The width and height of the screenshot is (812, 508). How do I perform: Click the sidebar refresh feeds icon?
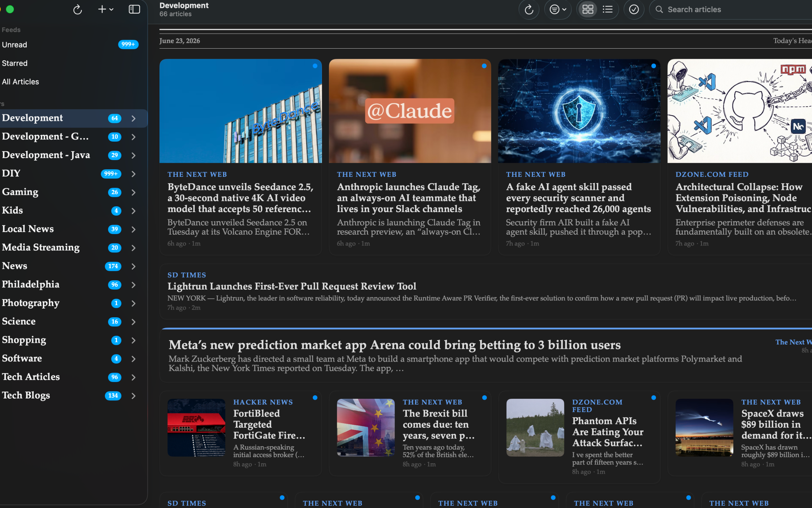click(x=77, y=10)
